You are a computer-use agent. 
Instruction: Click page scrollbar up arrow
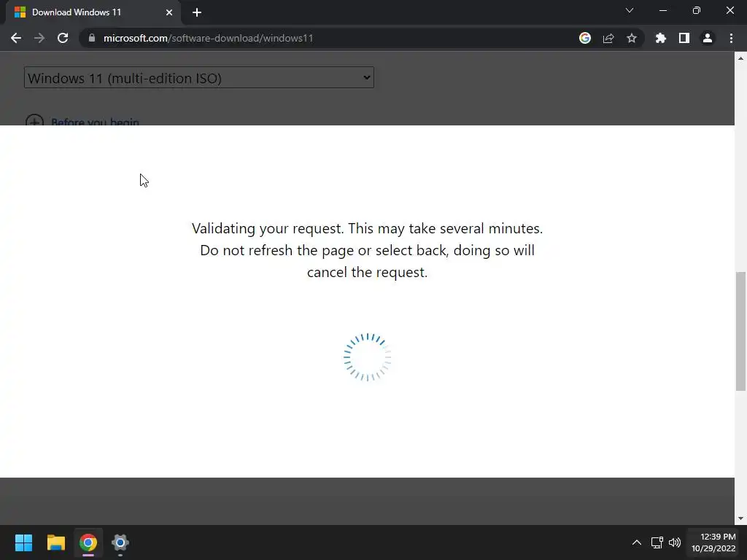(x=740, y=58)
